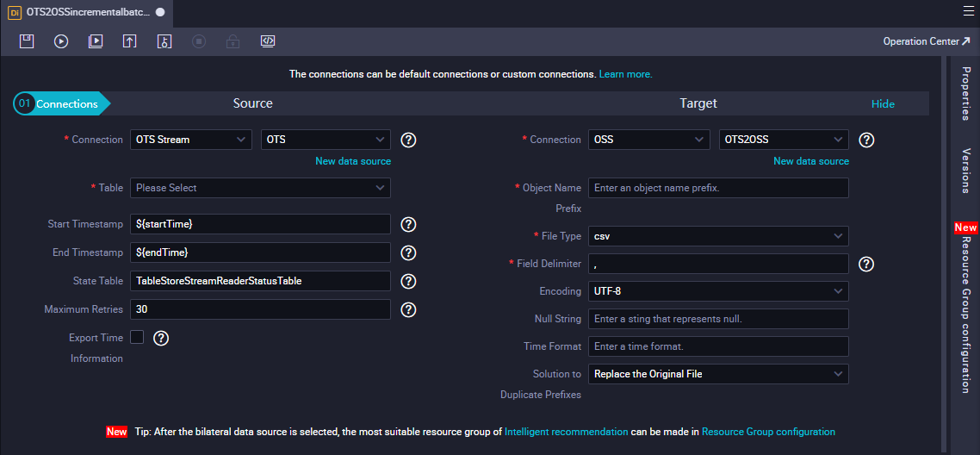Click the run with parameters icon

(96, 41)
